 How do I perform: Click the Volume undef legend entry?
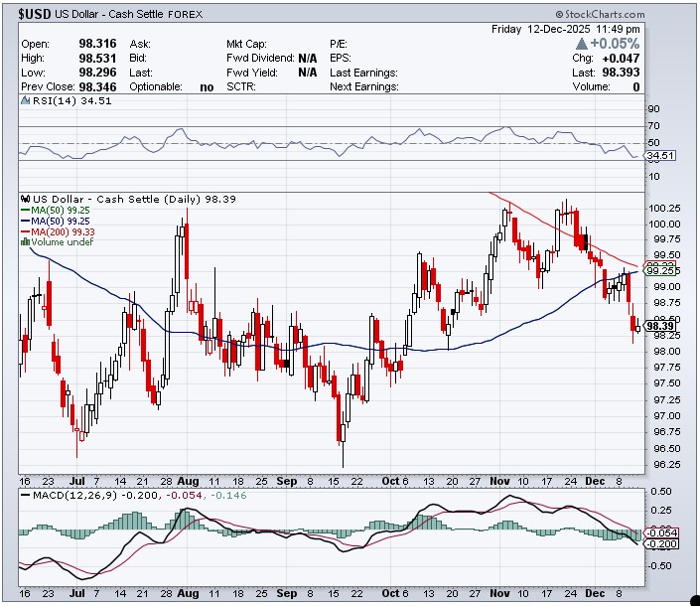pyautogui.click(x=60, y=242)
